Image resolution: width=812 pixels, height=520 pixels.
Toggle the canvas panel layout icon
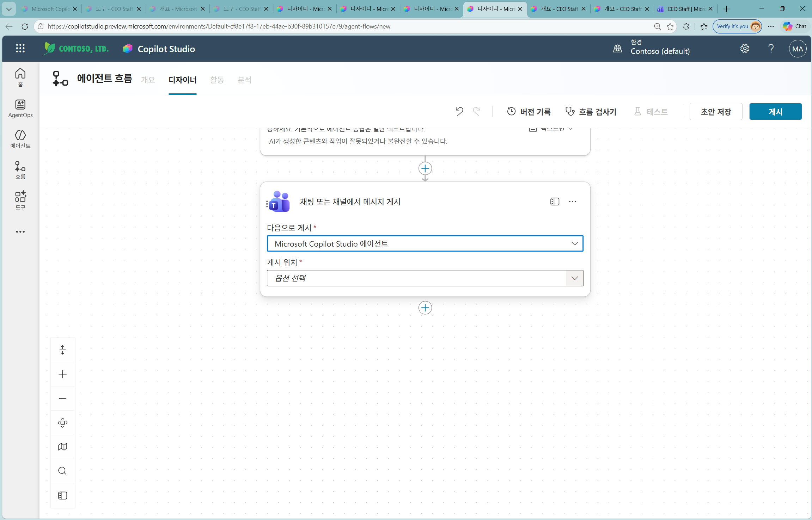[x=63, y=496]
